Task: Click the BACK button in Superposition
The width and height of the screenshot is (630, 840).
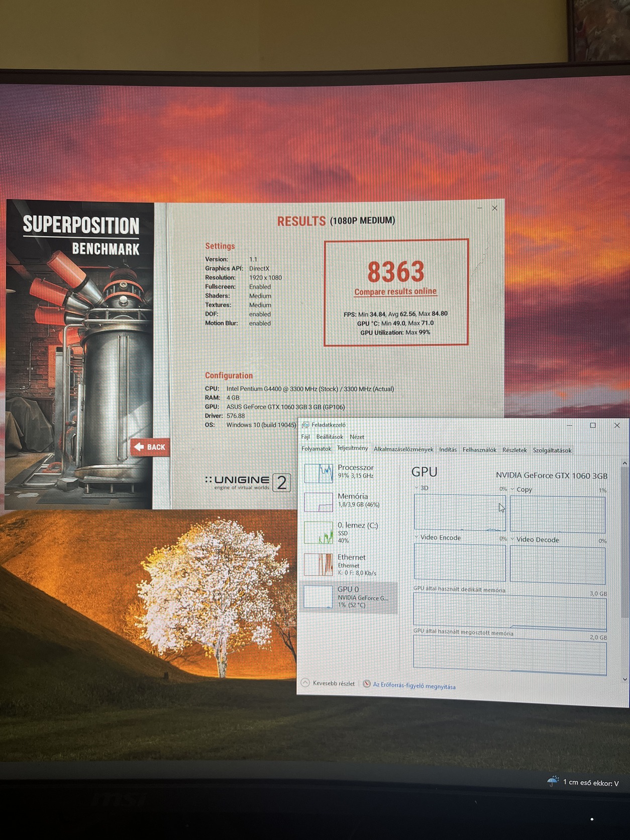Action: pyautogui.click(x=150, y=447)
